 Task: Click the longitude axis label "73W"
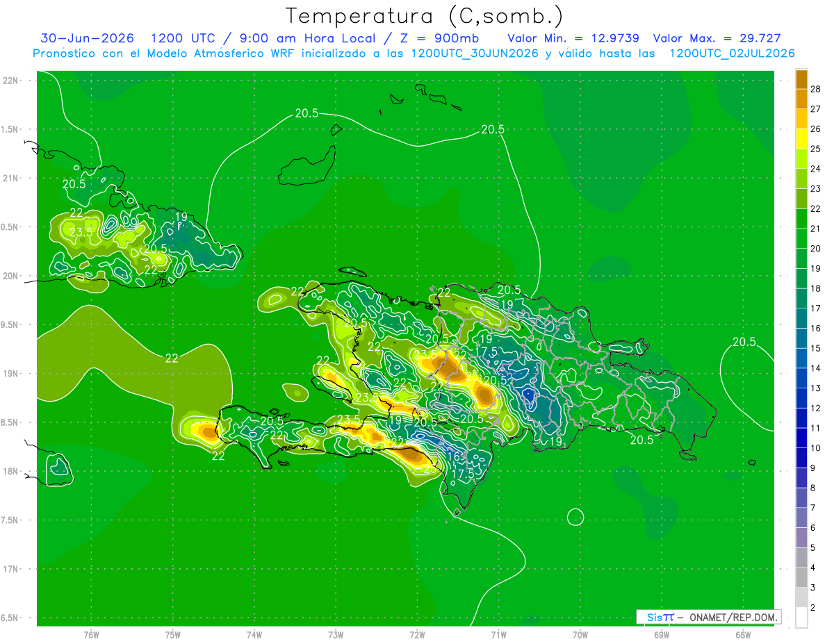(x=336, y=635)
